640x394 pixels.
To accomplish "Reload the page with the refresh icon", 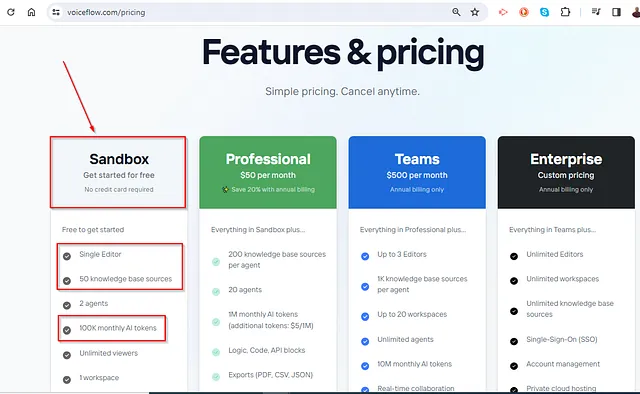I will [x=11, y=12].
